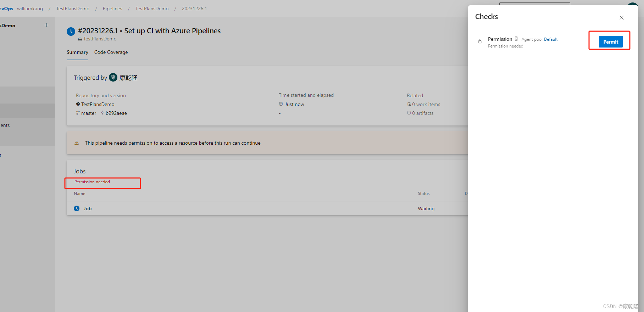The image size is (644, 312).
Task: Open 0 work items link
Action: click(426, 104)
